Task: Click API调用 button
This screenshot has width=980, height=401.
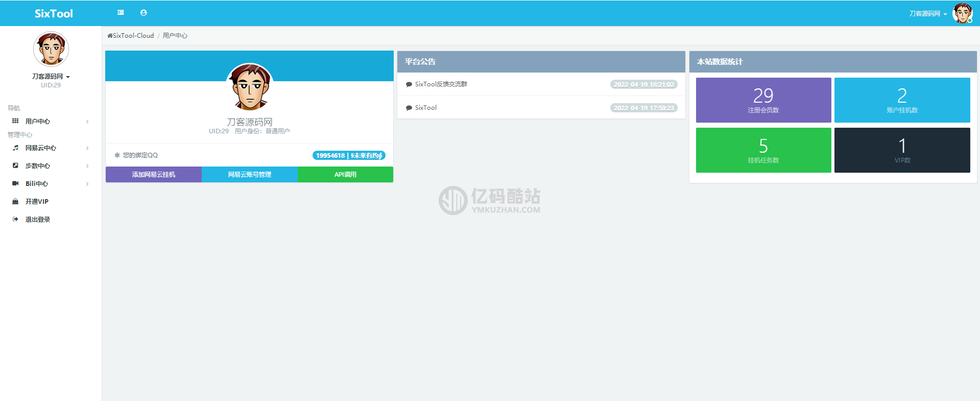Action: pyautogui.click(x=345, y=174)
